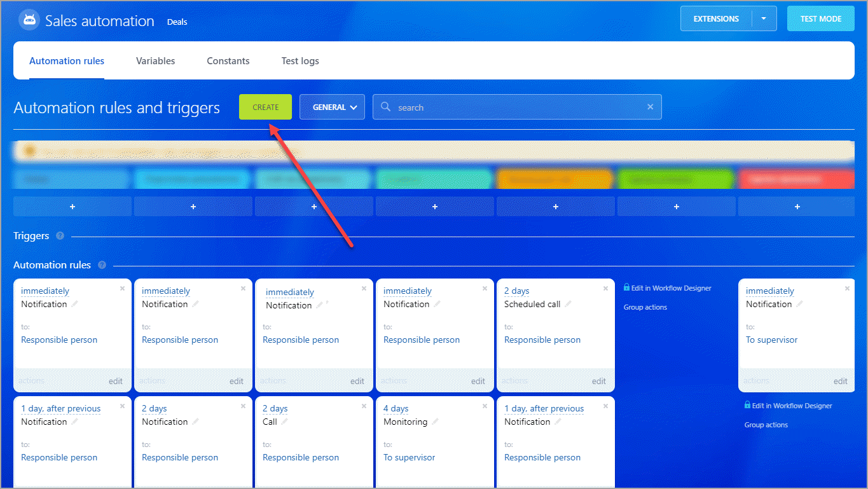Viewport: 868px width, 489px height.
Task: Change the 4 days delay on Monitoring card
Action: [x=396, y=409]
